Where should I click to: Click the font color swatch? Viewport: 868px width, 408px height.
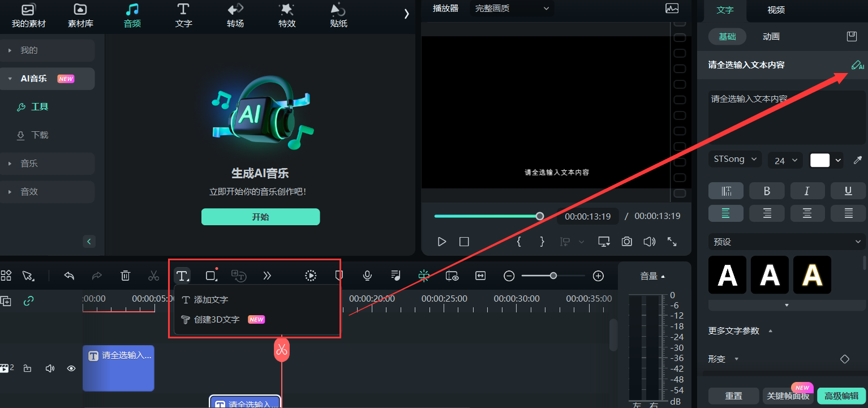[x=819, y=160]
